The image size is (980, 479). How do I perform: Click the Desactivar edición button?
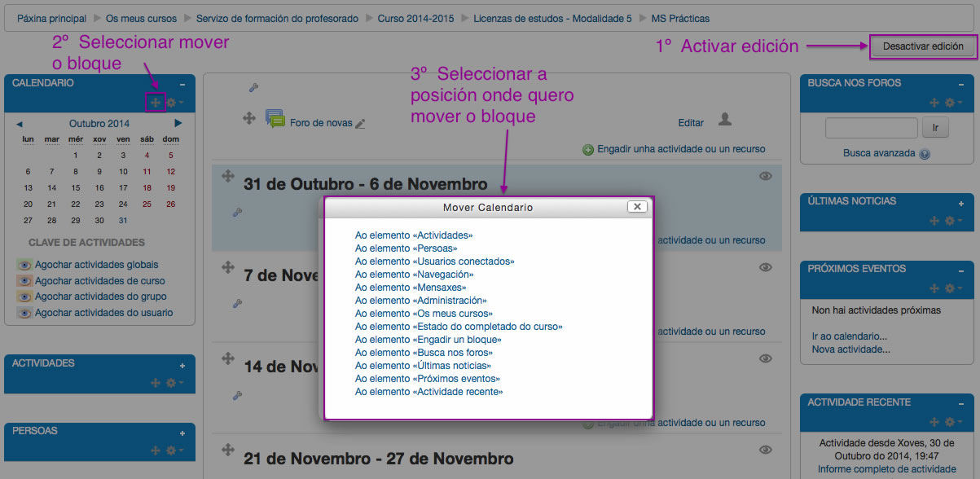click(924, 47)
